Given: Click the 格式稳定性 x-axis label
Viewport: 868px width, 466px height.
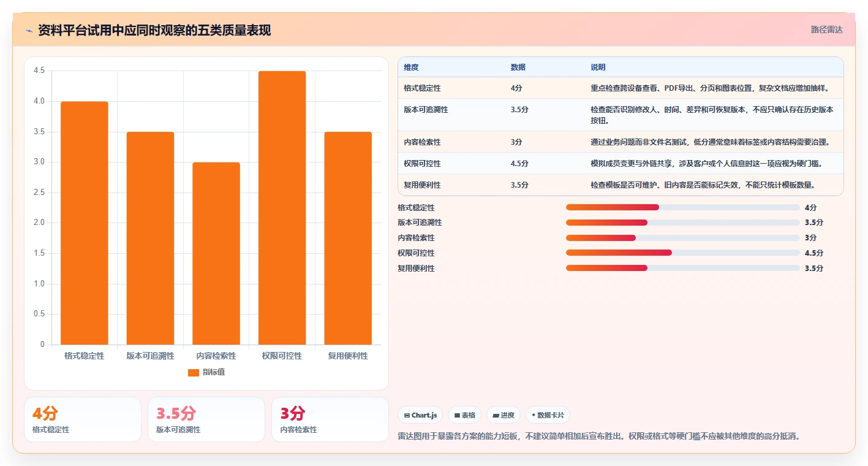Looking at the screenshot, I should pos(85,356).
